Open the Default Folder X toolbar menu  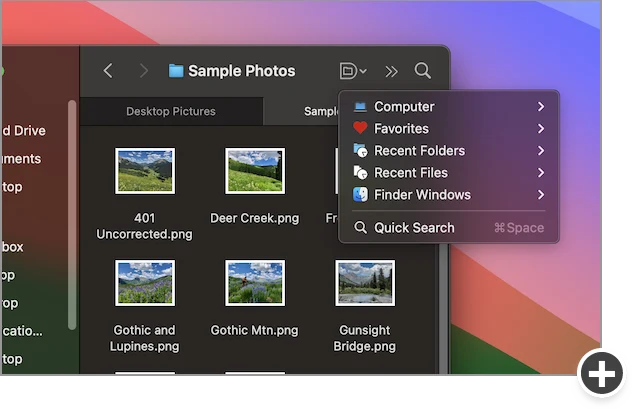coord(353,71)
